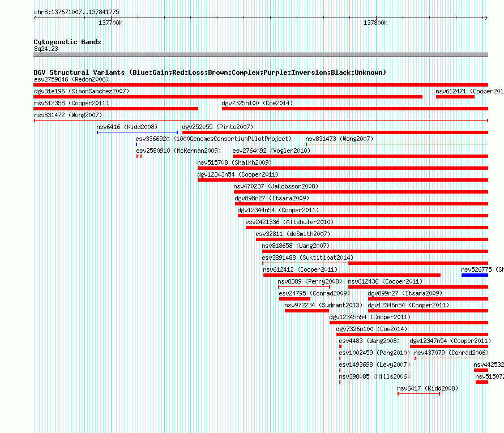Click the DGV Structural Variants track title
The height and width of the screenshot is (433, 504).
210,72
